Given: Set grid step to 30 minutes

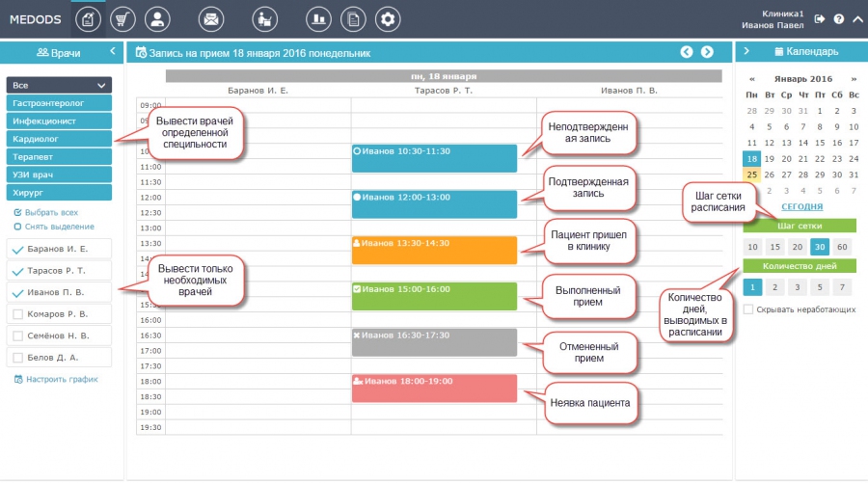Looking at the screenshot, I should point(820,247).
